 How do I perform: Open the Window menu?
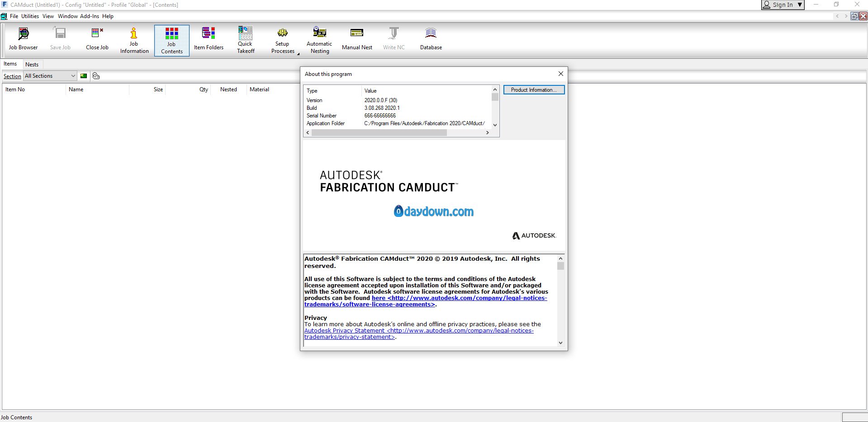tap(68, 16)
